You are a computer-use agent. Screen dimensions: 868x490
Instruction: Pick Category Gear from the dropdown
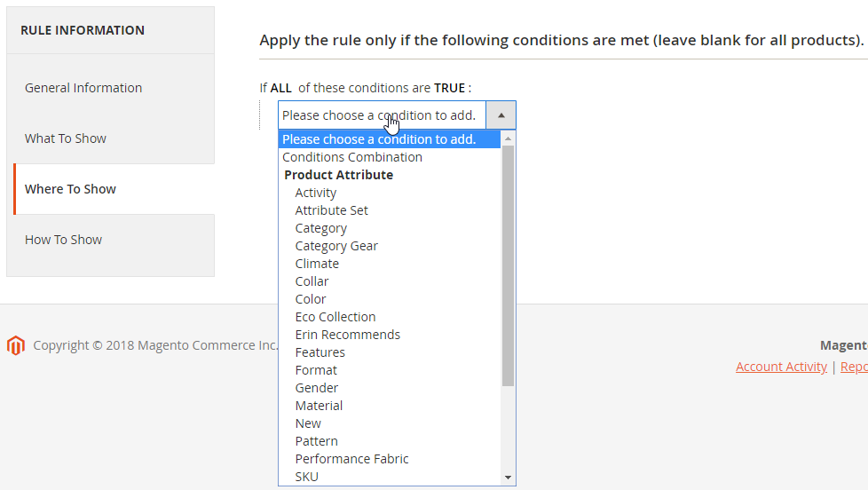tap(336, 246)
